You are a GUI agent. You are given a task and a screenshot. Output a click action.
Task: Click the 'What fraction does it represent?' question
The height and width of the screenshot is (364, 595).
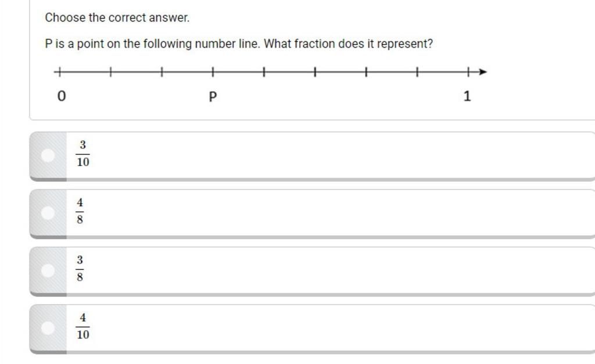[x=349, y=44]
